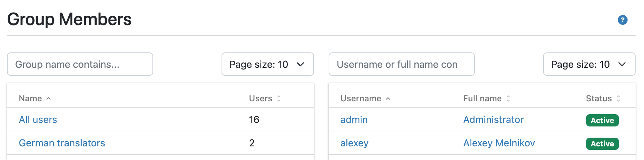Viewport: 644px width, 160px height.
Task: Open the users Page size dropdown
Action: 589,64
